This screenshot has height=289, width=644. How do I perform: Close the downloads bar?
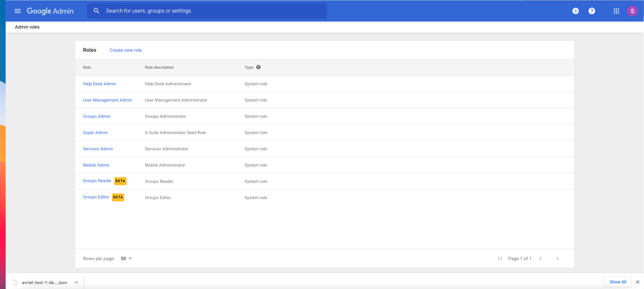pos(638,282)
